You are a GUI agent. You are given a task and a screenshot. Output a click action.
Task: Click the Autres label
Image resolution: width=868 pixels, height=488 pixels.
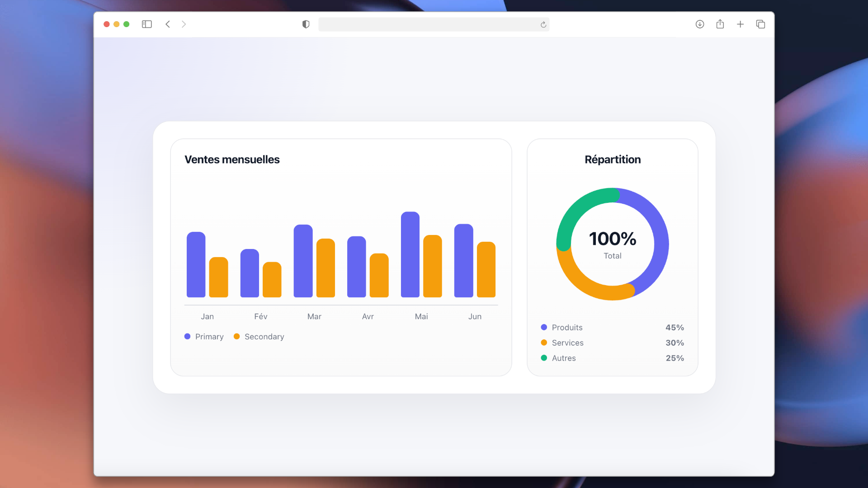pyautogui.click(x=564, y=358)
